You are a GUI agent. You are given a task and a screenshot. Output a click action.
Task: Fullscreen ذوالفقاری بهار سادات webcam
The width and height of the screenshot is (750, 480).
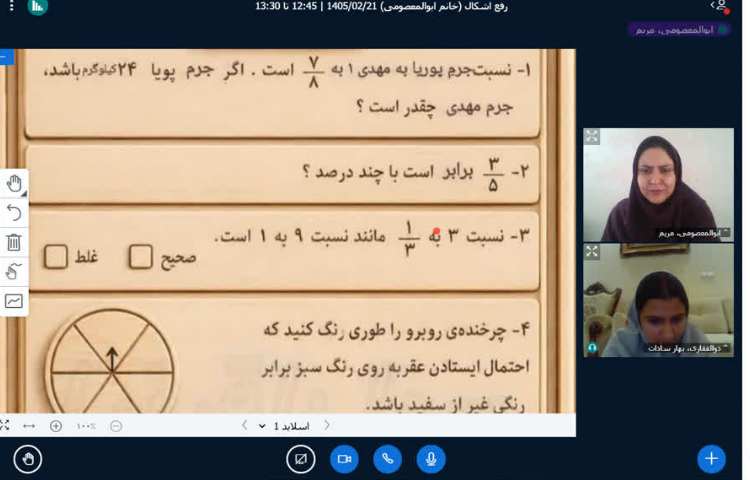click(592, 251)
